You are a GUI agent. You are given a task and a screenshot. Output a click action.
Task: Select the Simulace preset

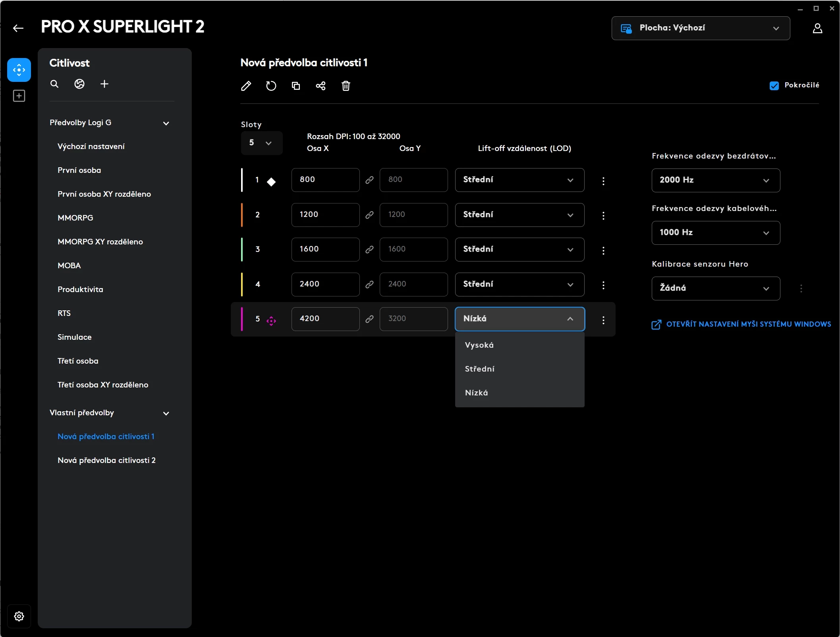(x=74, y=337)
